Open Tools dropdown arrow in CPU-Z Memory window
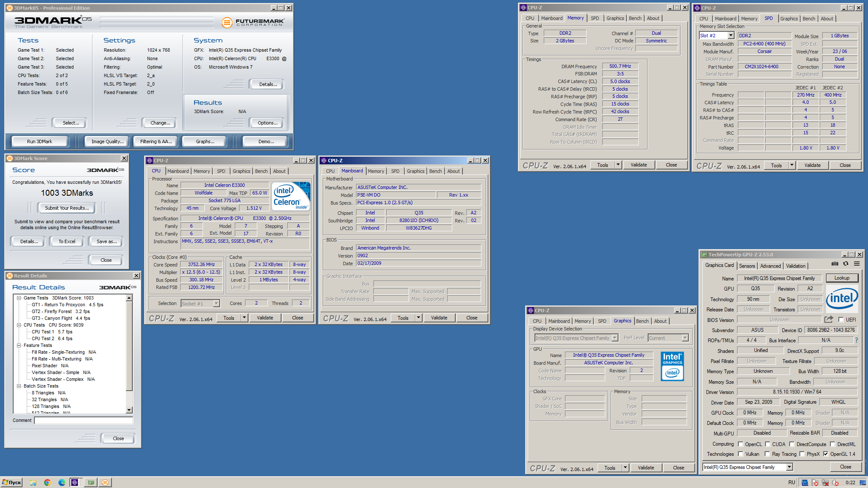868x488 pixels. tap(618, 165)
